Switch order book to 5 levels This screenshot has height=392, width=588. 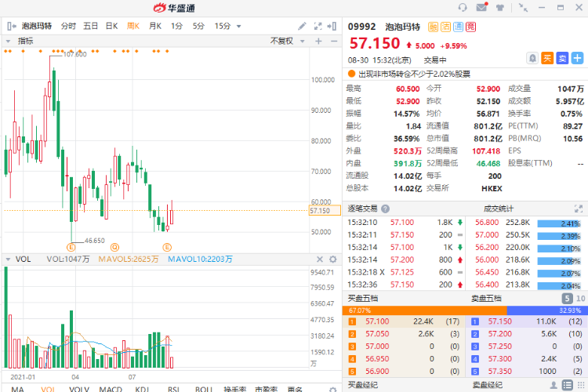click(x=567, y=298)
